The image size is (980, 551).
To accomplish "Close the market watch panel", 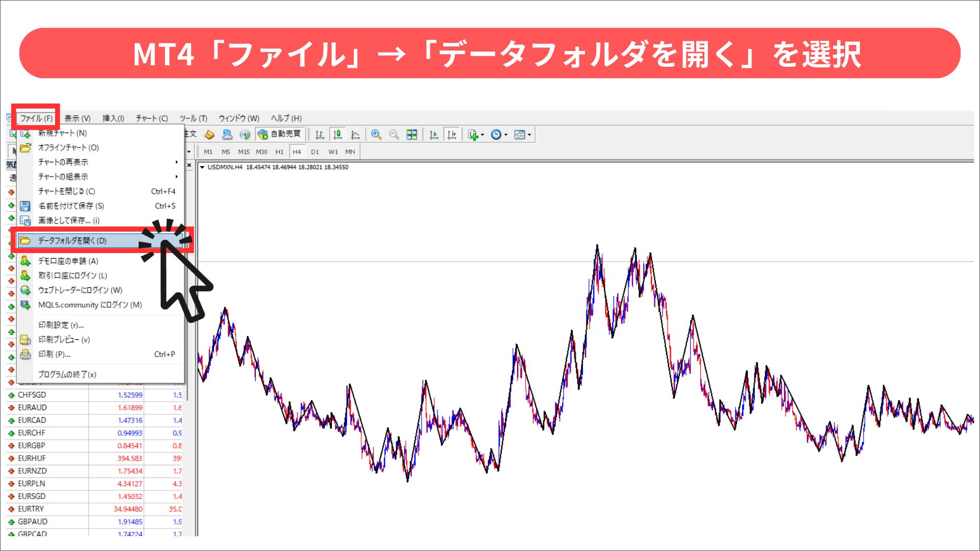I will [x=189, y=165].
